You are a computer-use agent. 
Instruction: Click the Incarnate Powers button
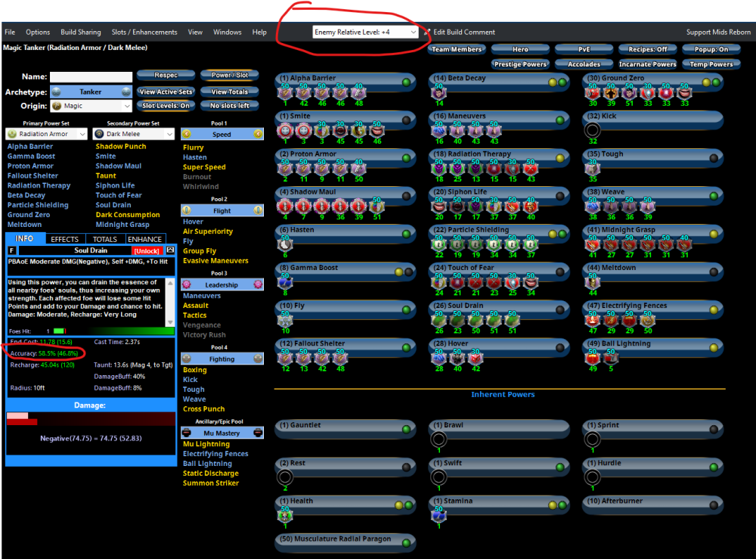pyautogui.click(x=647, y=64)
